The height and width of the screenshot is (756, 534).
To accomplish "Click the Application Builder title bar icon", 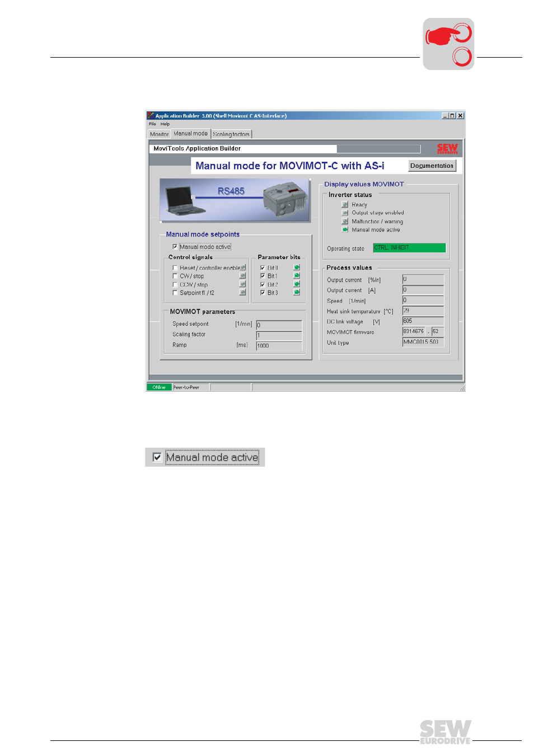I will click(151, 116).
